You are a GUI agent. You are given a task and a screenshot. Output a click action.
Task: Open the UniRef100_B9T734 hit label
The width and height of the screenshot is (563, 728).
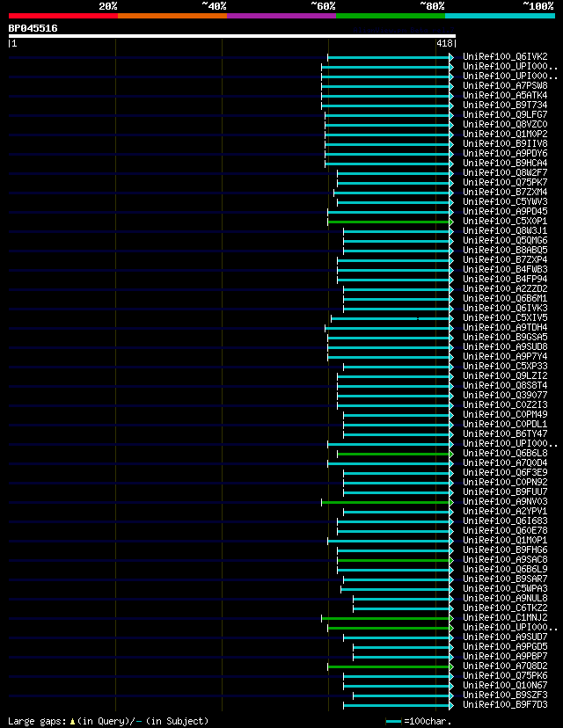(x=506, y=106)
